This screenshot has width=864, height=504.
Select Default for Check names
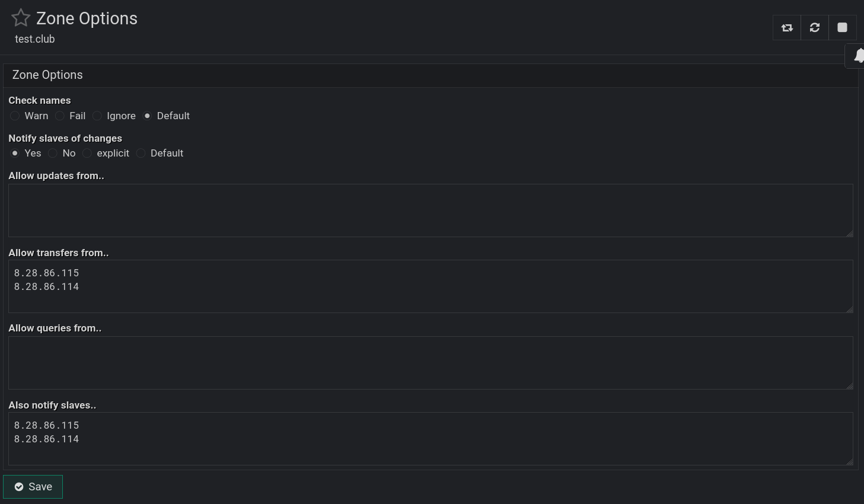pos(147,116)
